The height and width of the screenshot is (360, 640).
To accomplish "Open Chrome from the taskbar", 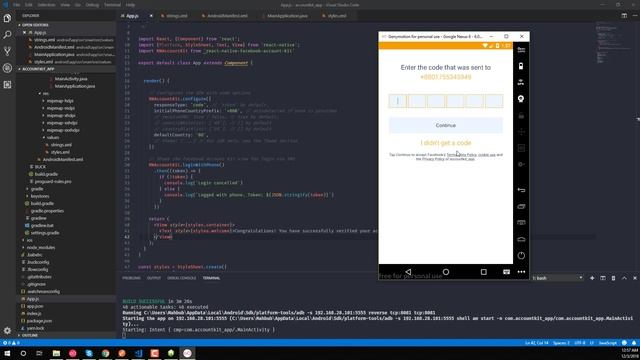I will click(105, 353).
